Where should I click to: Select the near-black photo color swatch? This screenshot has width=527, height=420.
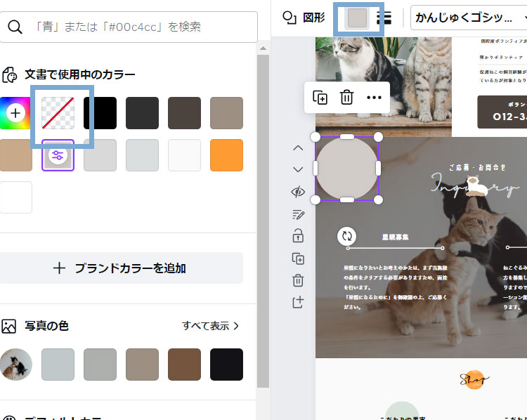click(x=226, y=365)
